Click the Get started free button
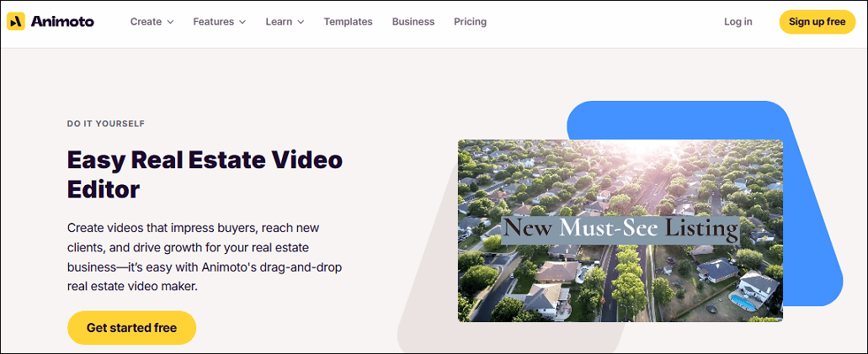The width and height of the screenshot is (868, 354). (131, 328)
